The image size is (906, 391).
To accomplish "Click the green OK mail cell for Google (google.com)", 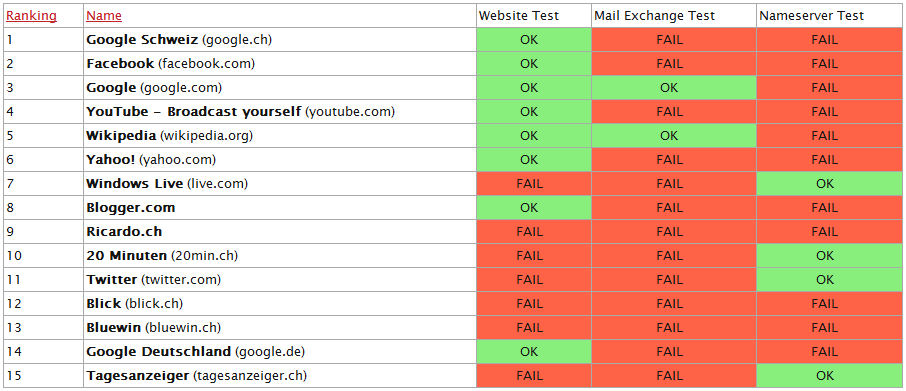I will pos(674,88).
